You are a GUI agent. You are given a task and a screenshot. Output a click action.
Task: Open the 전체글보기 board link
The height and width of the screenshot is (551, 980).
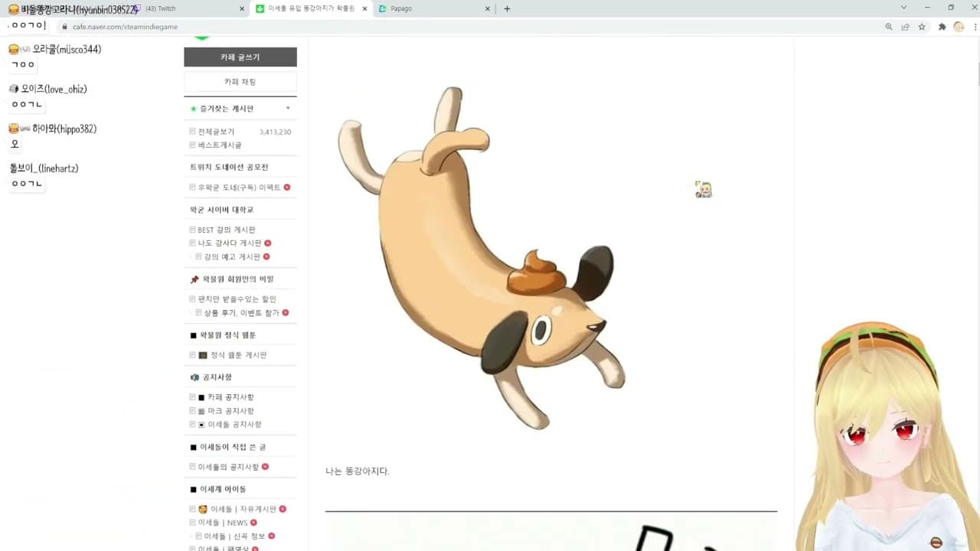coord(216,132)
